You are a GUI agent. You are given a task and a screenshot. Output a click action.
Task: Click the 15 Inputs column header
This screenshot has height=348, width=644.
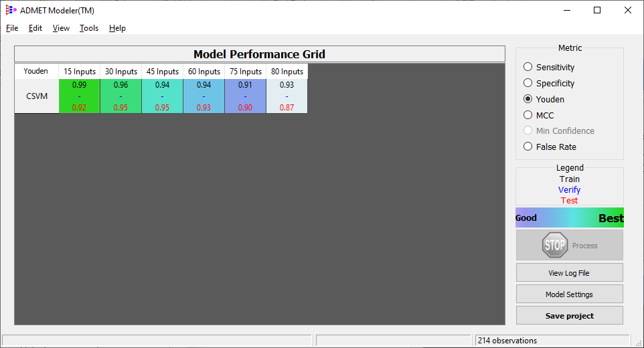(79, 72)
